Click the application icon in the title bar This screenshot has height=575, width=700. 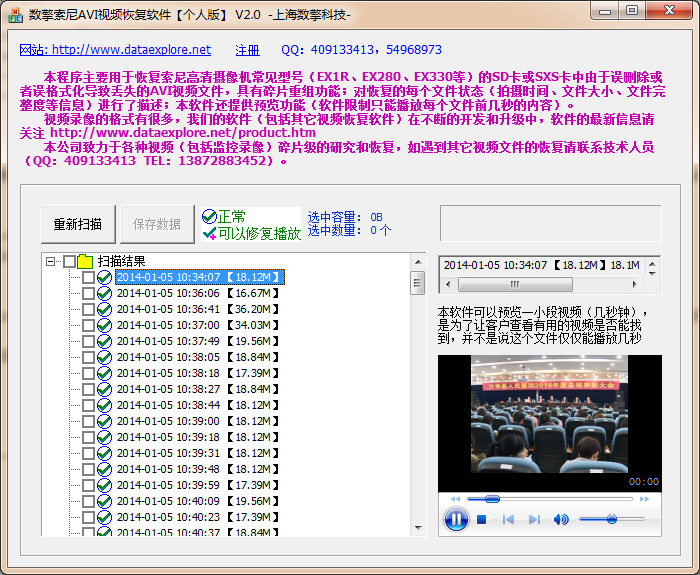point(15,15)
